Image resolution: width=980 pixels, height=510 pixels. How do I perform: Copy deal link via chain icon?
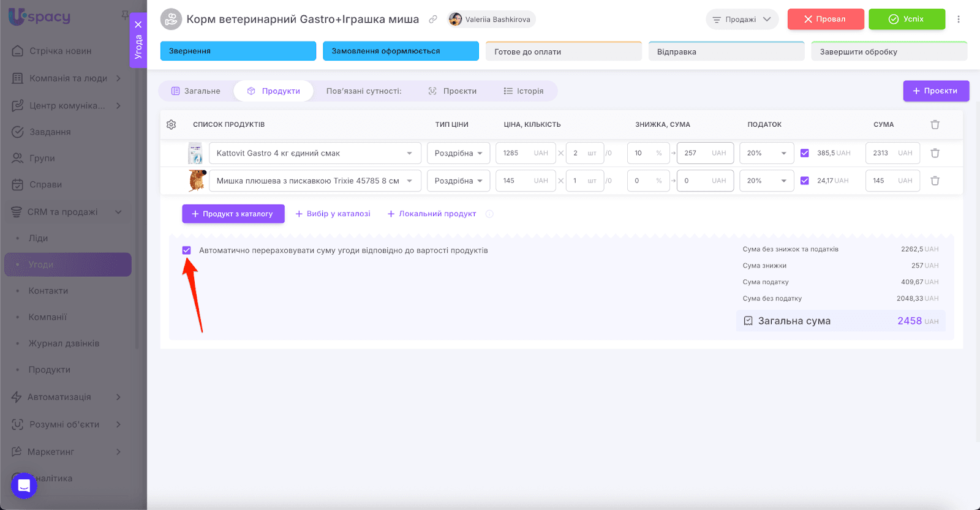(x=433, y=19)
